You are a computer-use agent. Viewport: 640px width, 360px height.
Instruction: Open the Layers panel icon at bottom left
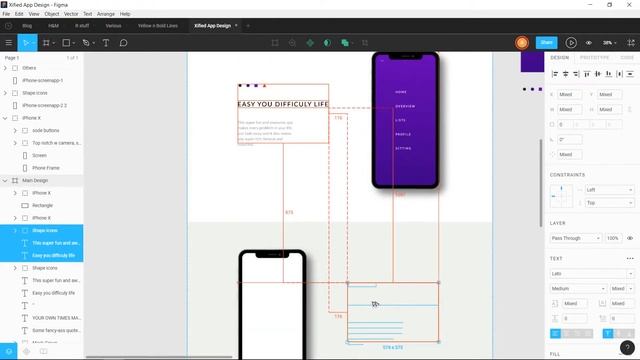[9, 351]
